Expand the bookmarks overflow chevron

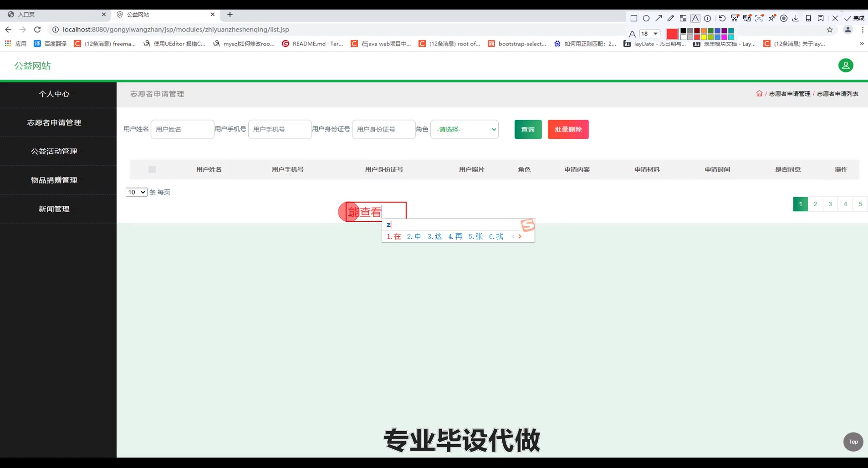[x=862, y=44]
